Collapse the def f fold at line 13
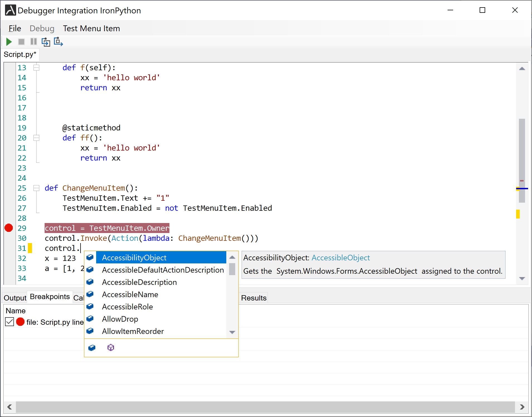Viewport: 532px width, 417px height. pyautogui.click(x=36, y=67)
